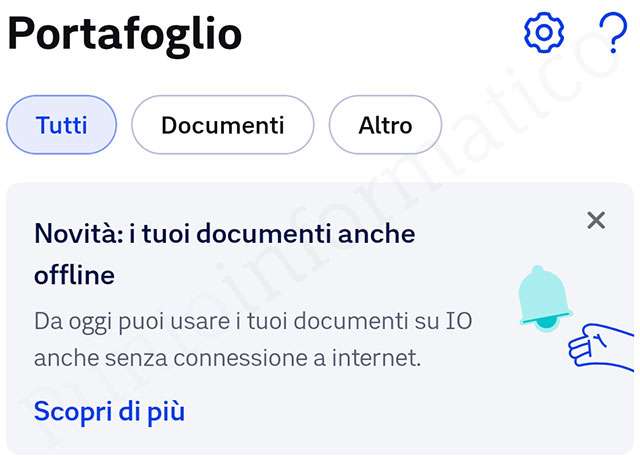Click the word "offline" in the banner title
This screenshot has width=640, height=462.
(x=74, y=274)
